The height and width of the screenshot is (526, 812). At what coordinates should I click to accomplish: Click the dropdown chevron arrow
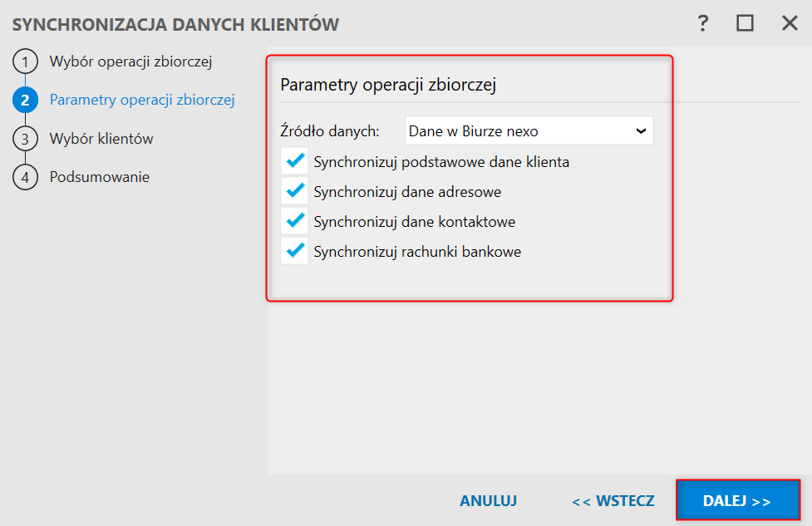coord(640,131)
